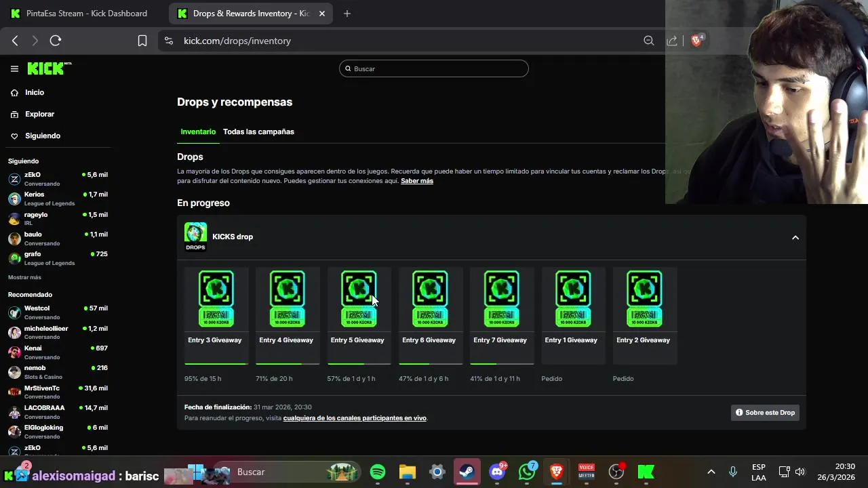Screen dimensions: 868x488
Task: Open the hamburger menu beside Kick logo
Action: (14, 68)
